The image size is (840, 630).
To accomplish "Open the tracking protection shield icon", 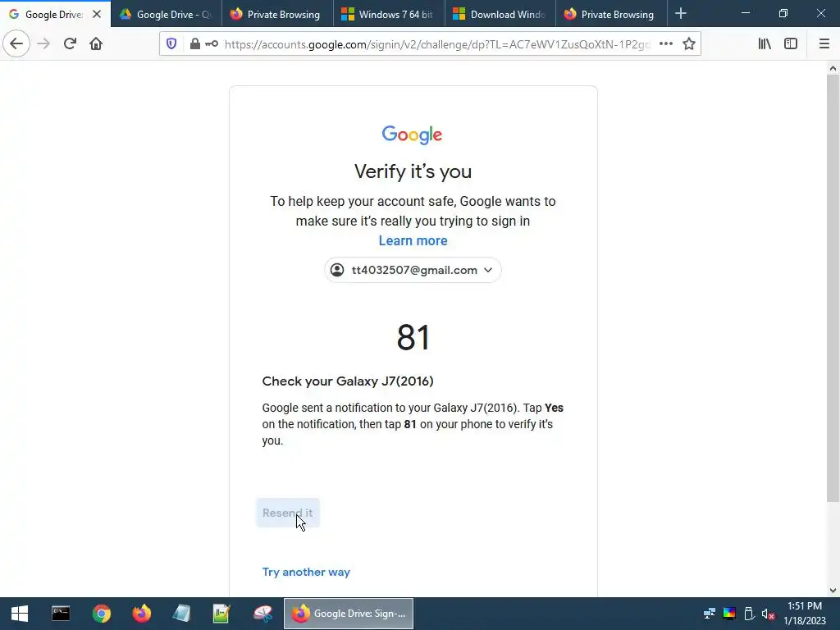I will click(x=171, y=44).
